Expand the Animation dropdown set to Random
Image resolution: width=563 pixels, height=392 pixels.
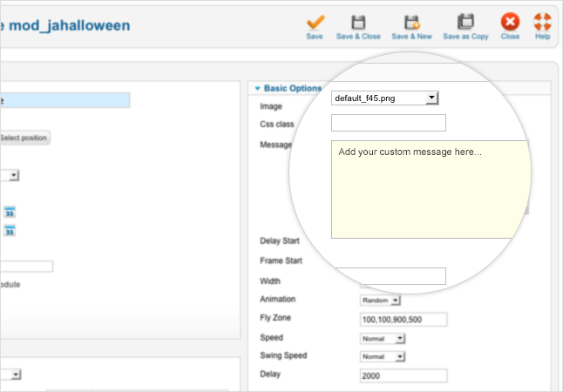click(381, 300)
